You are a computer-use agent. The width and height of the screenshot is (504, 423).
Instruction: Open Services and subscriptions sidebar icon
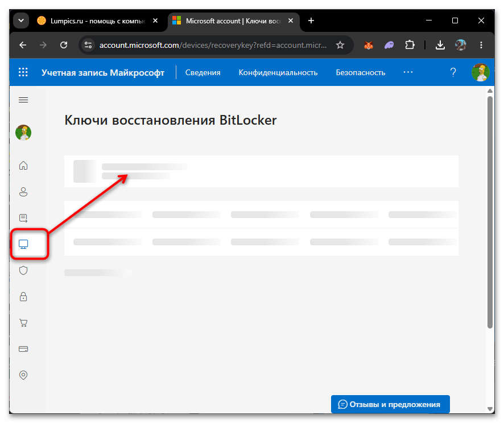pos(23,218)
